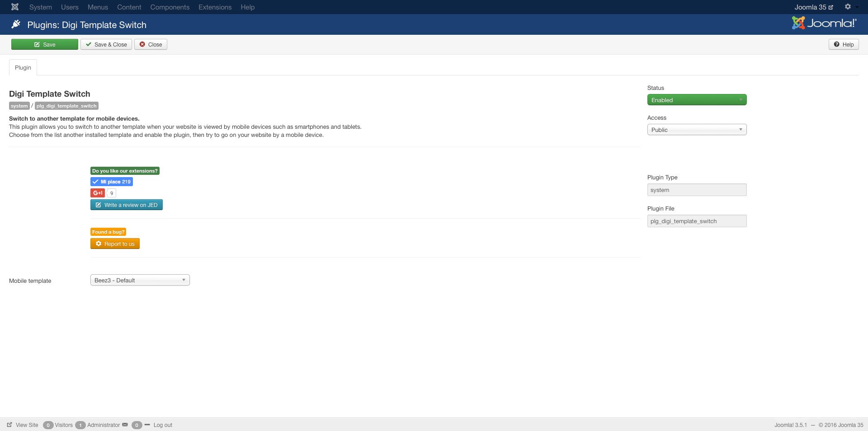Open the Access Public dropdown
868x431 pixels.
(x=697, y=130)
